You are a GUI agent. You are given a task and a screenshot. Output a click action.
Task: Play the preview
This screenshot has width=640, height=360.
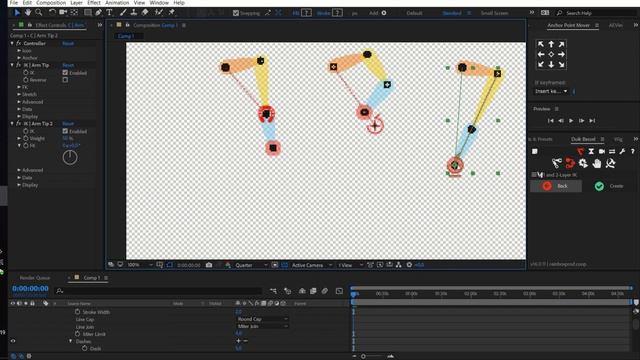tap(571, 121)
